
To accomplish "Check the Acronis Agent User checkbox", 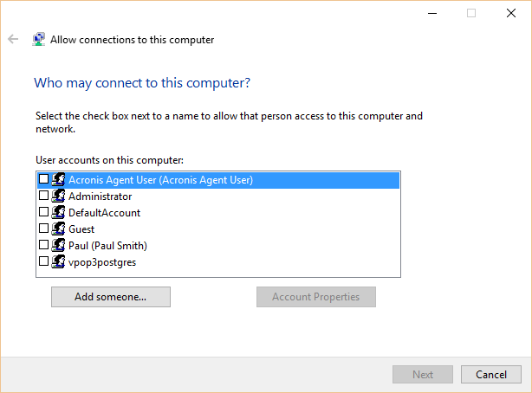I will tap(44, 178).
